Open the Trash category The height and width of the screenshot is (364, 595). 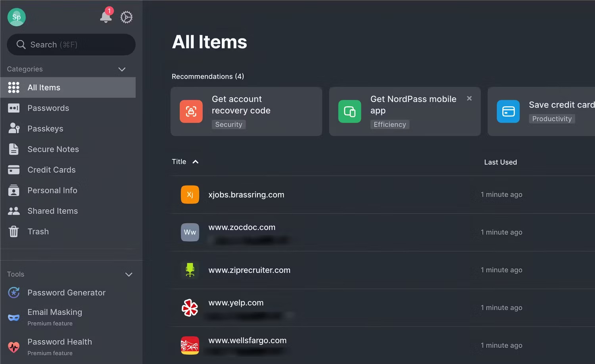click(68, 232)
